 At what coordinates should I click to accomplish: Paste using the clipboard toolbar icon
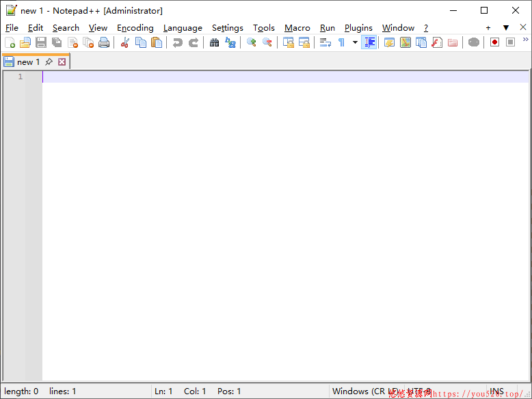point(157,43)
